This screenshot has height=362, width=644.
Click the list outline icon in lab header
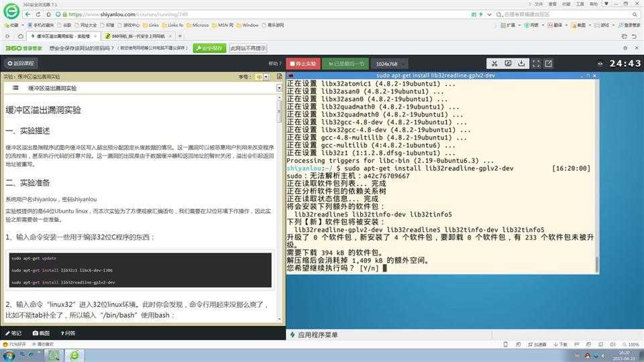click(15, 88)
